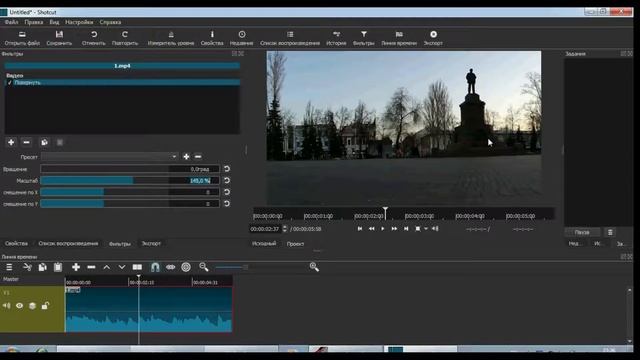This screenshot has width=640, height=360.
Task: Show the Recent files panel
Action: [242, 38]
